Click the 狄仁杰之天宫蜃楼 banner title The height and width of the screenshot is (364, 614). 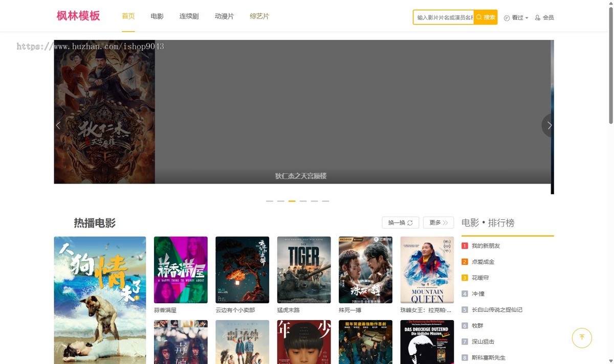pyautogui.click(x=301, y=176)
